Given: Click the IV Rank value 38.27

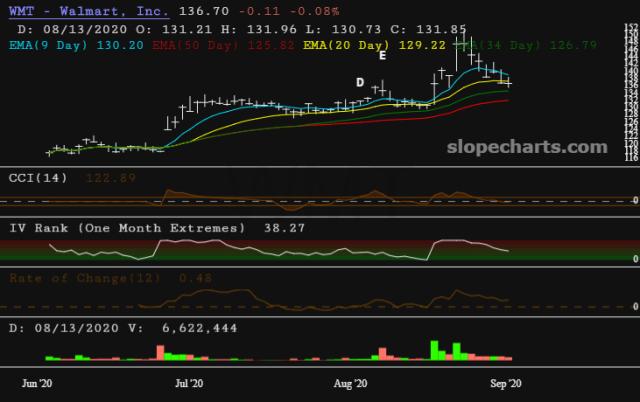Looking at the screenshot, I should pos(284,228).
